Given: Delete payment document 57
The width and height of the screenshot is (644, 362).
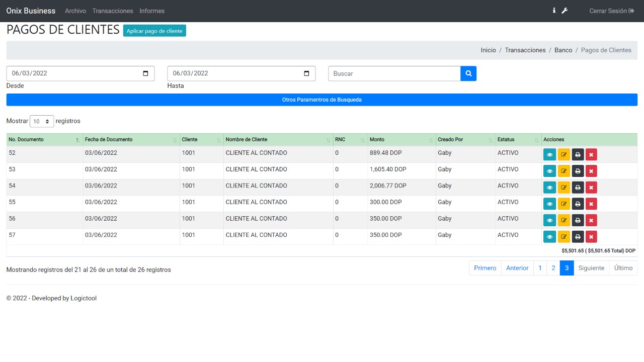Looking at the screenshot, I should point(591,237).
